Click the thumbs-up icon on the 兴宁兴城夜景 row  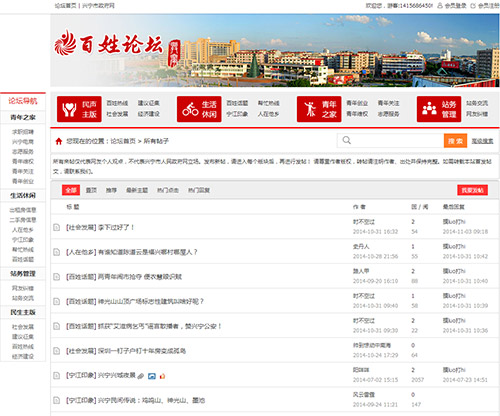click(x=162, y=376)
